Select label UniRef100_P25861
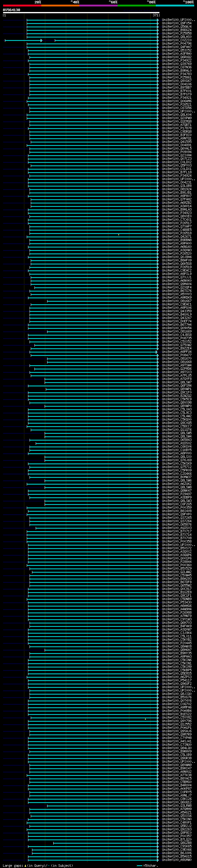This screenshot has height=868, width=197. pyautogui.click(x=177, y=77)
